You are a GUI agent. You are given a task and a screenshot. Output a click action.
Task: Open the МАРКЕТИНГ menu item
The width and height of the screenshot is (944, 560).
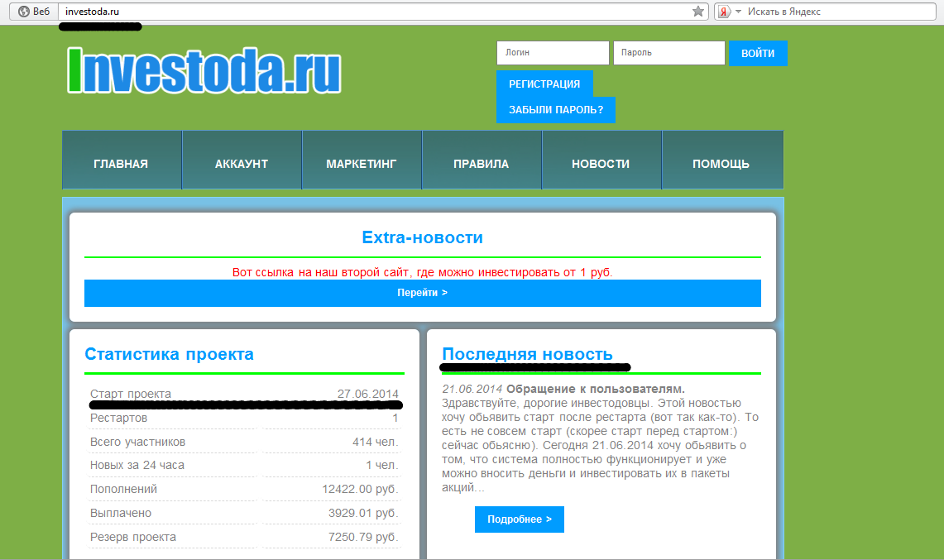(x=362, y=160)
